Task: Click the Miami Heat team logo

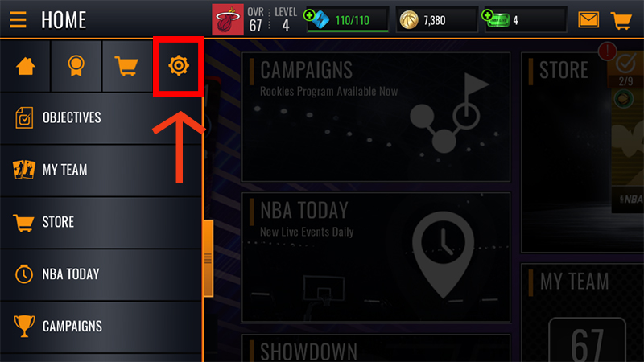Action: [x=228, y=19]
